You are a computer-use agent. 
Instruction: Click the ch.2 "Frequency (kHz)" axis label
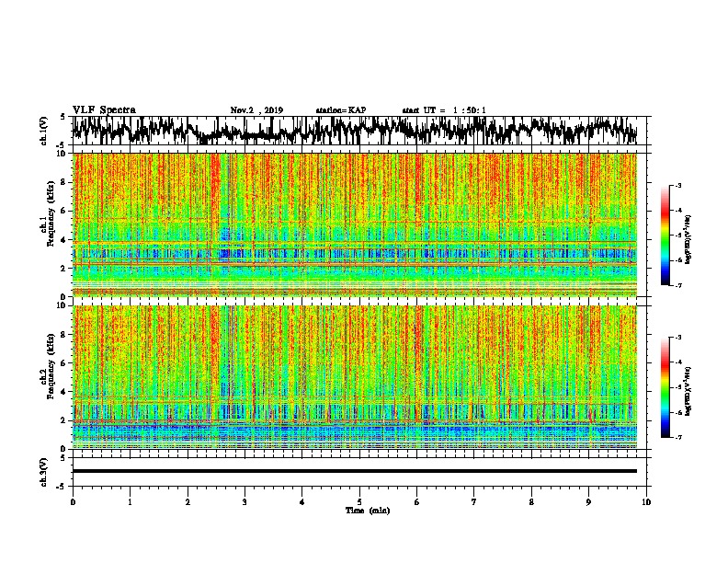[51, 366]
